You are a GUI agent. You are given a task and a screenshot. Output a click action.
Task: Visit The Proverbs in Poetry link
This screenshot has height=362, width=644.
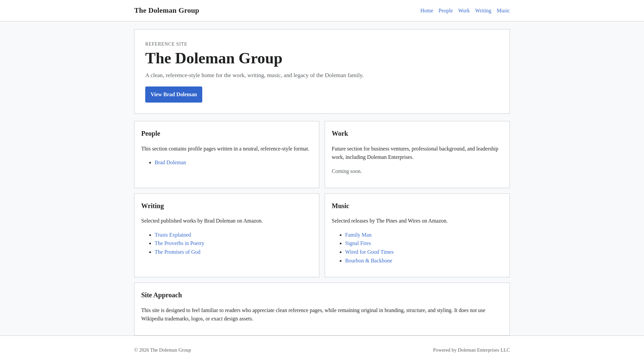click(179, 243)
